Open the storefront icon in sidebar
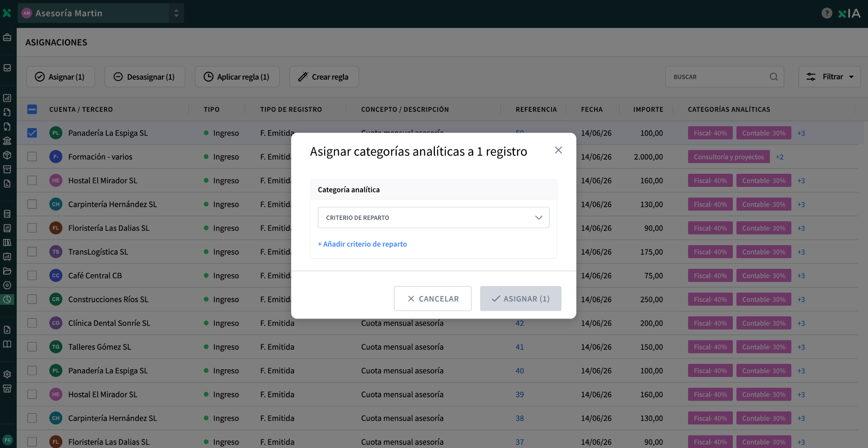This screenshot has width=868, height=448. coord(7,389)
